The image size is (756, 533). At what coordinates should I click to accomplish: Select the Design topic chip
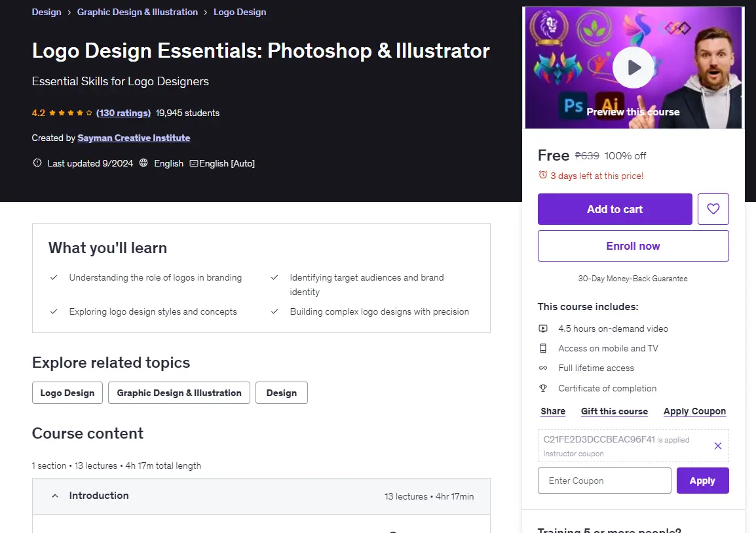(282, 393)
